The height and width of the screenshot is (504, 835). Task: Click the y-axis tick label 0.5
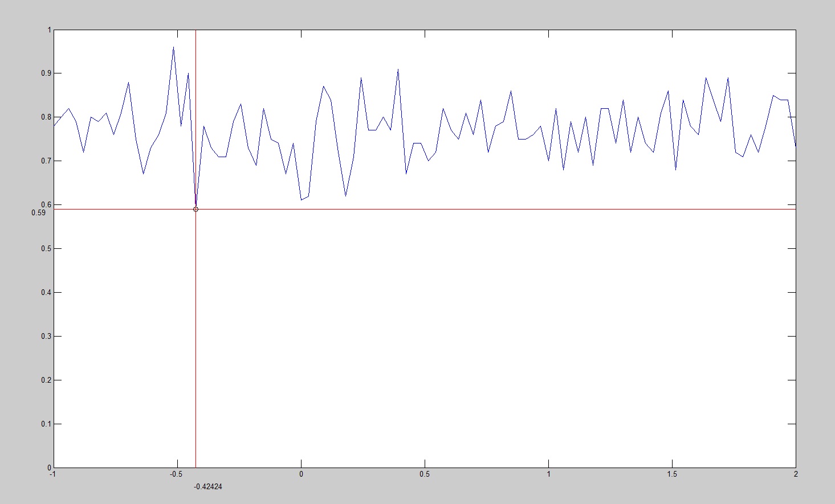pyautogui.click(x=46, y=249)
